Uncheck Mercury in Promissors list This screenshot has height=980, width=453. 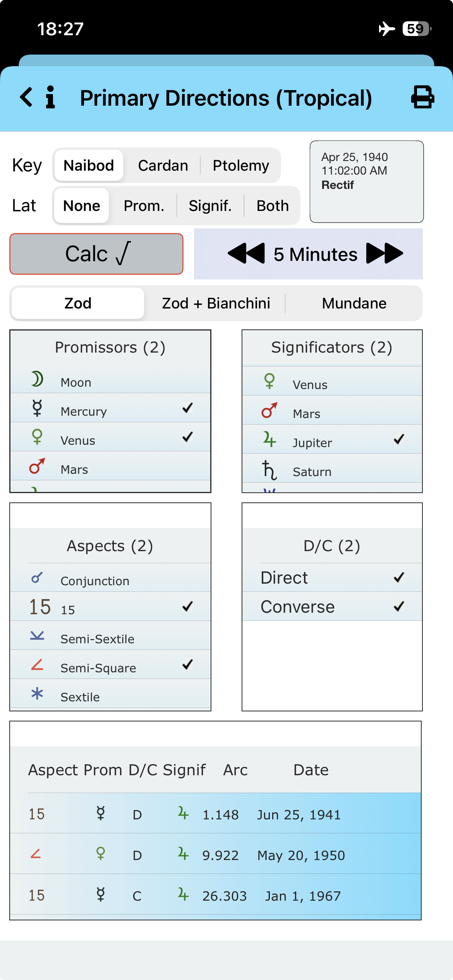point(187,408)
